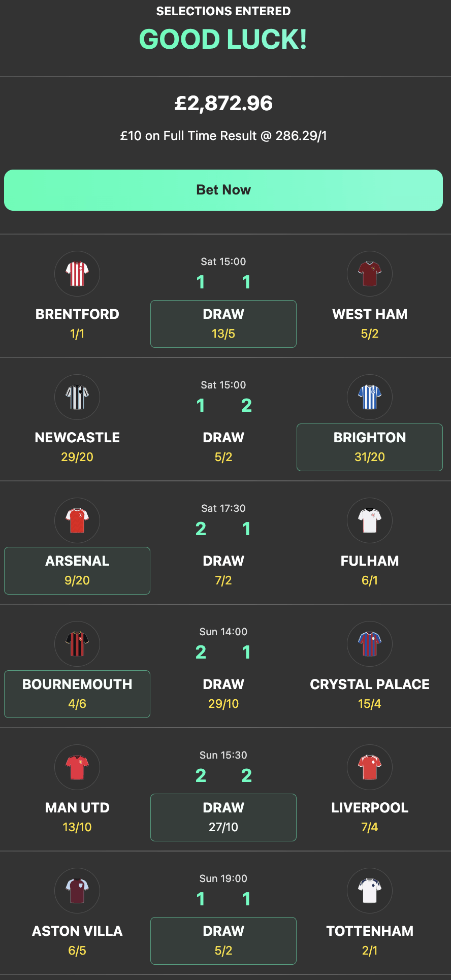Click the Fulham shirt icon
This screenshot has height=980, width=451.
pos(369,520)
